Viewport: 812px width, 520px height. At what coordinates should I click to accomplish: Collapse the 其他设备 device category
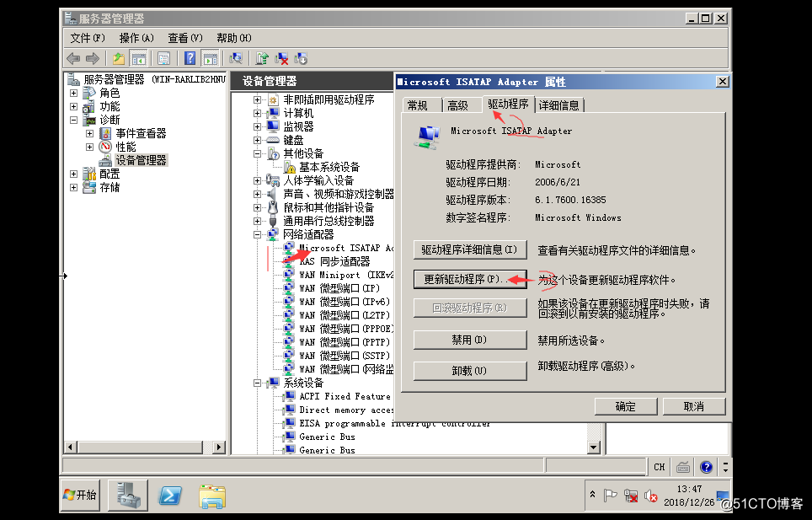(257, 154)
